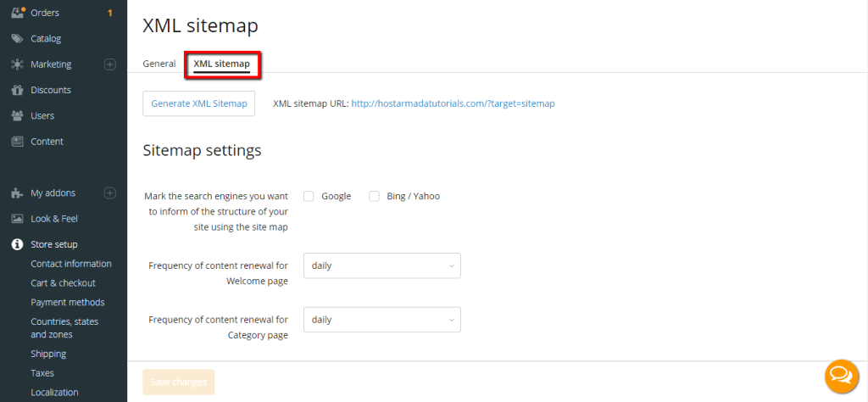Open Orders in the sidebar
Image resolution: width=868 pixels, height=402 pixels.
pos(45,12)
